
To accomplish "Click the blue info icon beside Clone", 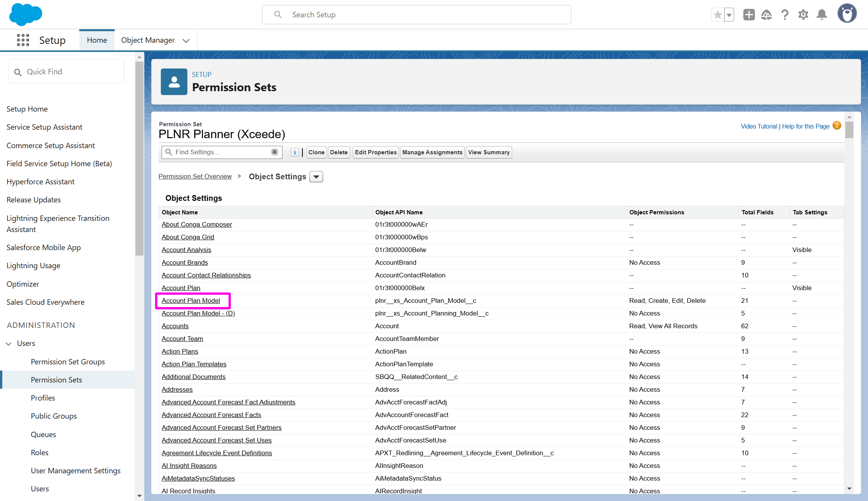I will click(x=295, y=152).
